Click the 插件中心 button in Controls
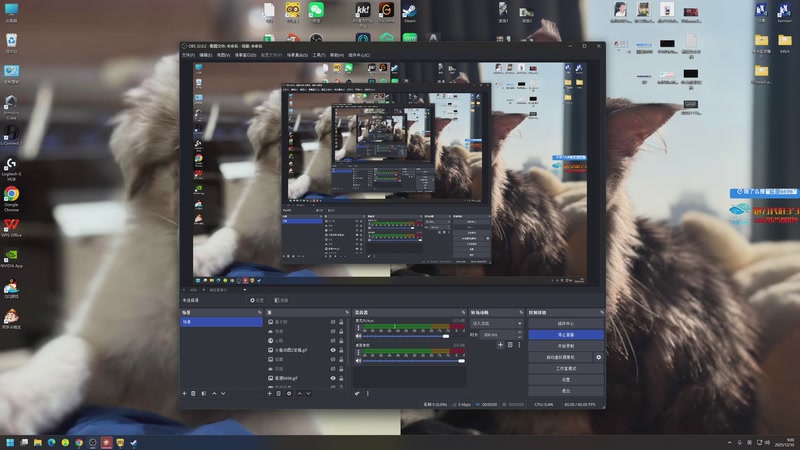 (x=566, y=323)
